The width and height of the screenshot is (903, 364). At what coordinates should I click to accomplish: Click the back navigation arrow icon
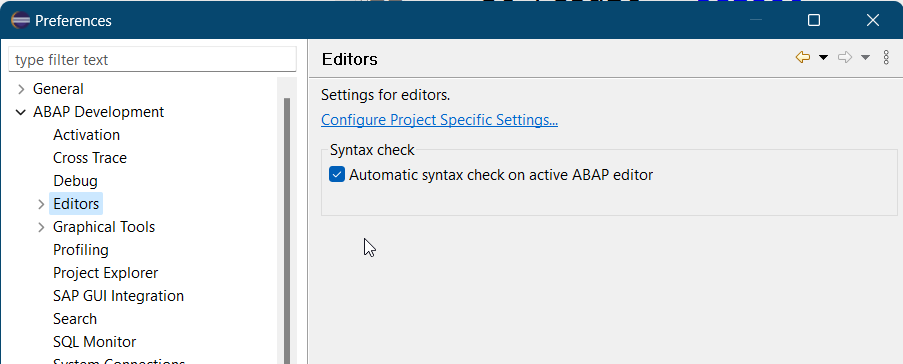pos(803,57)
